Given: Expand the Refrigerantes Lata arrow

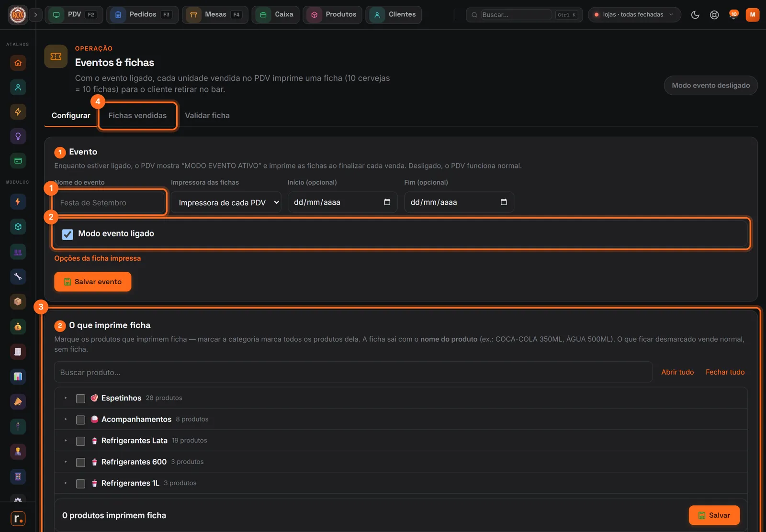Looking at the screenshot, I should pyautogui.click(x=66, y=441).
